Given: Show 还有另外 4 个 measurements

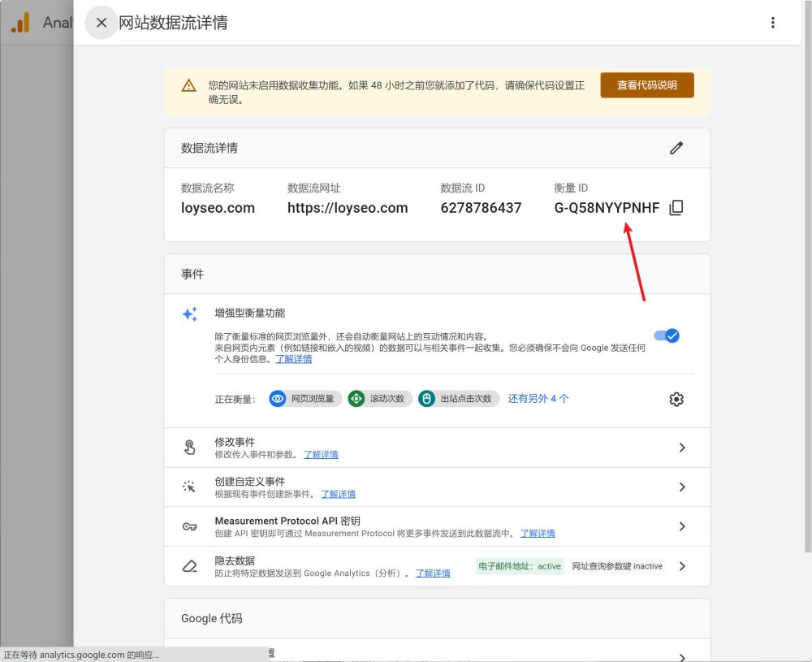Looking at the screenshot, I should 538,398.
